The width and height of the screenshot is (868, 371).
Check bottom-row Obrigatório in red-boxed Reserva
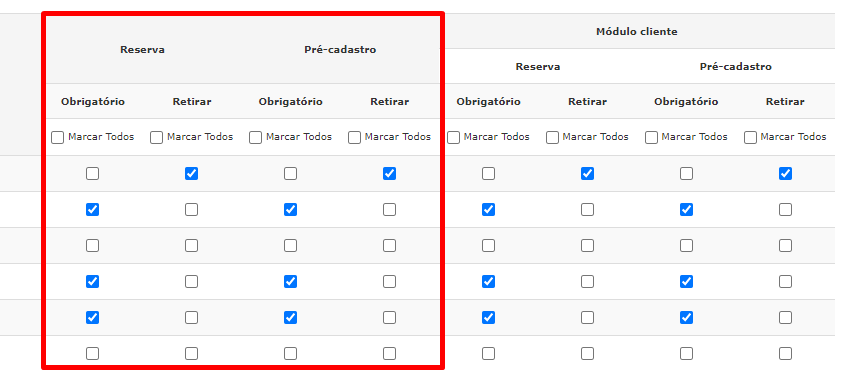click(x=92, y=353)
